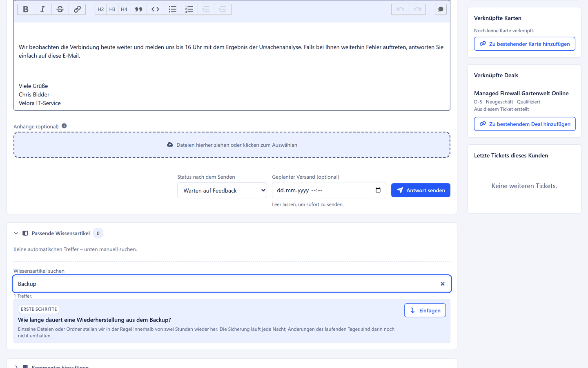The image size is (588, 368).
Task: Click the 'Passende Wissensartikel' count badge
Action: [x=98, y=233]
